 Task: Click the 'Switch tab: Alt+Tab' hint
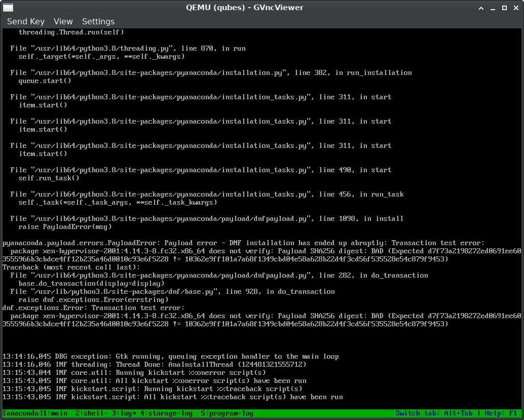click(x=434, y=413)
